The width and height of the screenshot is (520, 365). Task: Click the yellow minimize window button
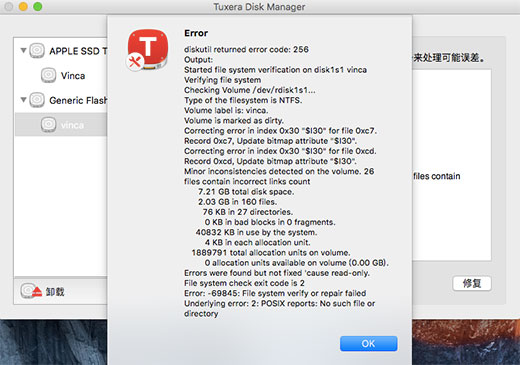tap(23, 6)
